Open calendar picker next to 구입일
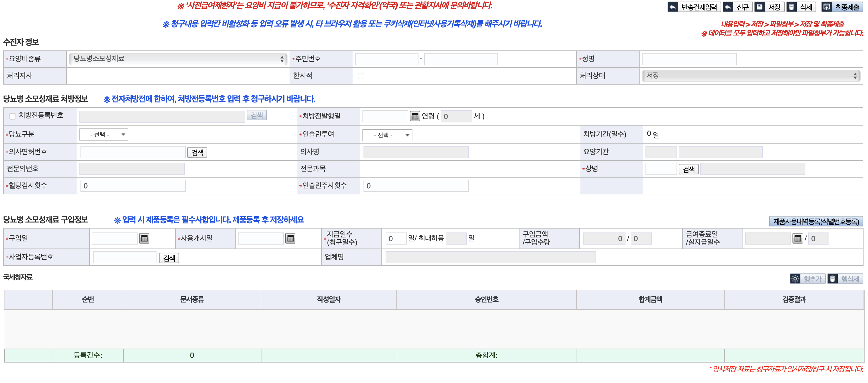Image resolution: width=868 pixels, height=383 pixels. (144, 239)
